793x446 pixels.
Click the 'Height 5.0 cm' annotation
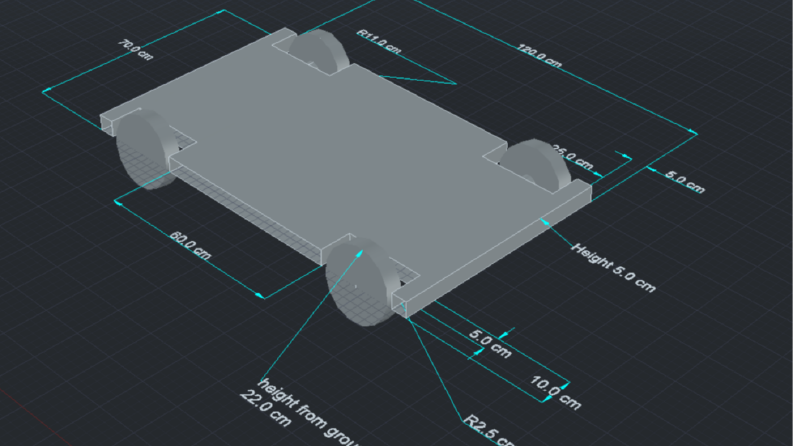click(x=613, y=267)
